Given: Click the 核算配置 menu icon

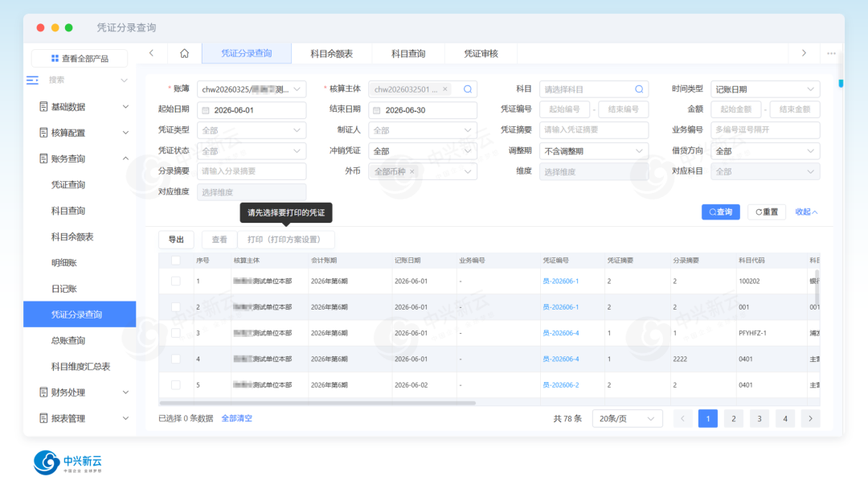Looking at the screenshot, I should pos(43,133).
